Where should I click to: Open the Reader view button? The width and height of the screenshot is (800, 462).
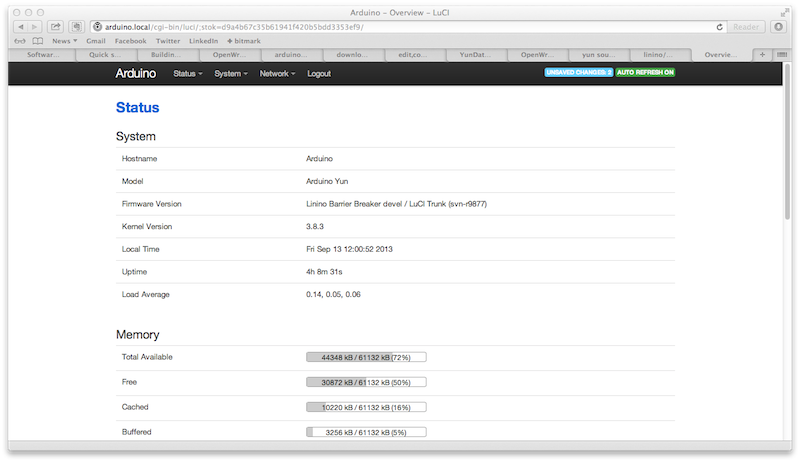[745, 27]
